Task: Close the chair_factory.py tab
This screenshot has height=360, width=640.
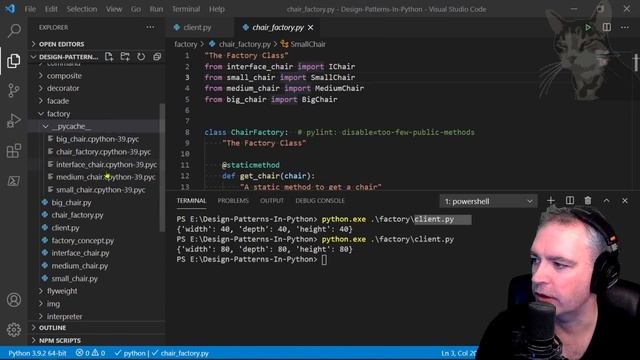Action: click(x=311, y=27)
